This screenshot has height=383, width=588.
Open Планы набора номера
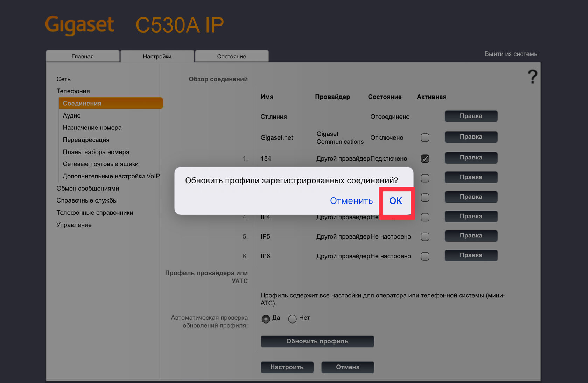pyautogui.click(x=96, y=152)
